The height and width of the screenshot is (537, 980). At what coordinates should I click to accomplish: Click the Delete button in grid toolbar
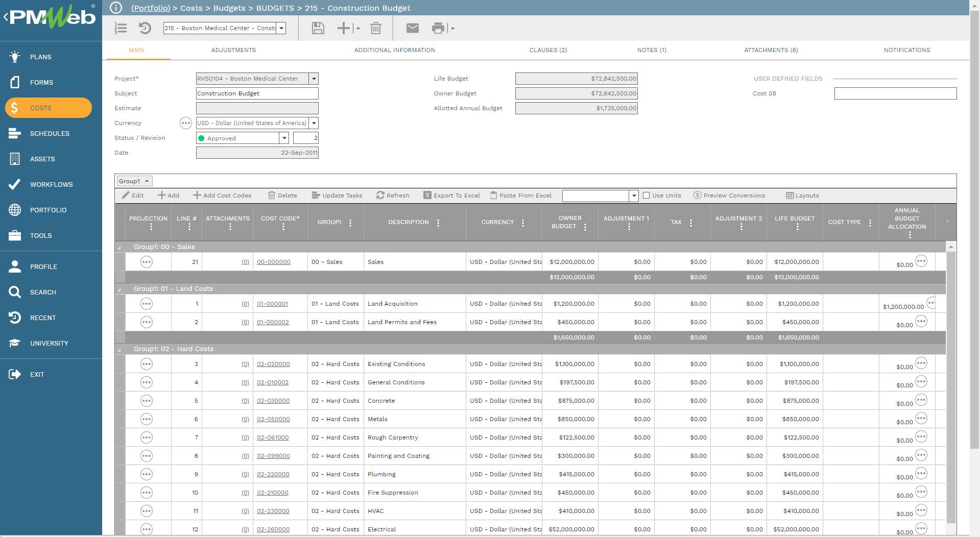point(282,196)
